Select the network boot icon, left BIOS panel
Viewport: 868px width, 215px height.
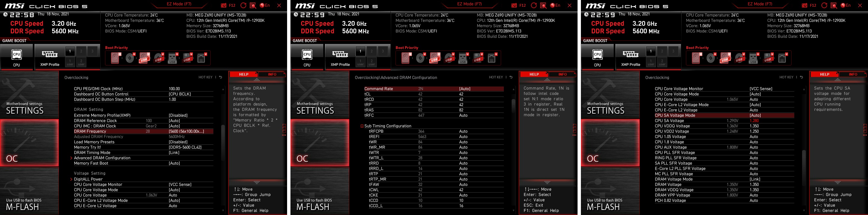[202, 58]
